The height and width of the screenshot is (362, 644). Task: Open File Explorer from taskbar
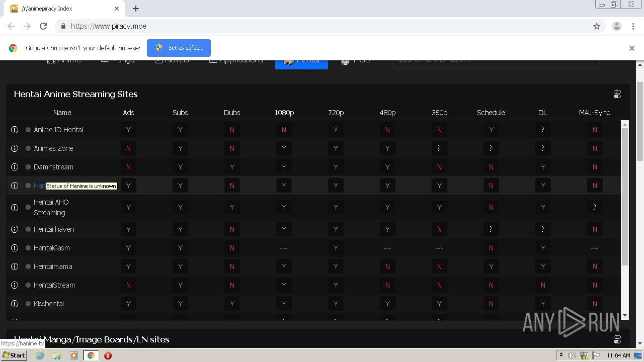(x=57, y=355)
